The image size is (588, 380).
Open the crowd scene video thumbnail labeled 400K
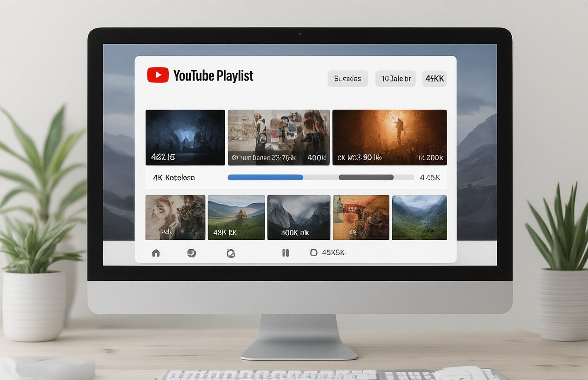(279, 137)
